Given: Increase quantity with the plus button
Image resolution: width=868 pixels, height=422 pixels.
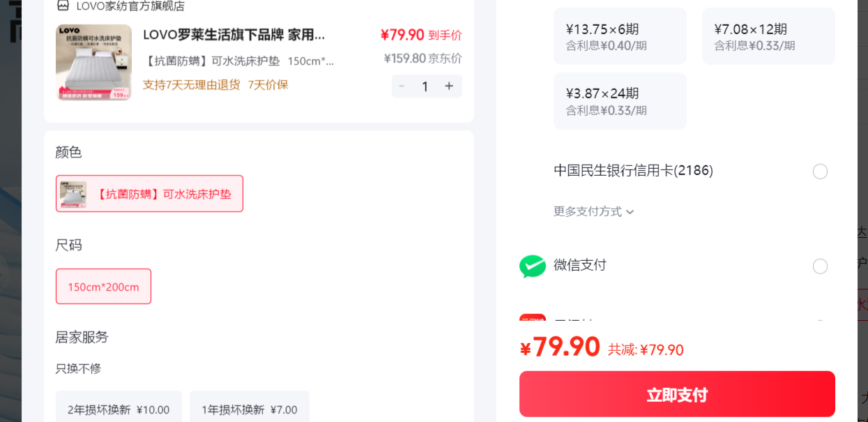Looking at the screenshot, I should tap(449, 86).
